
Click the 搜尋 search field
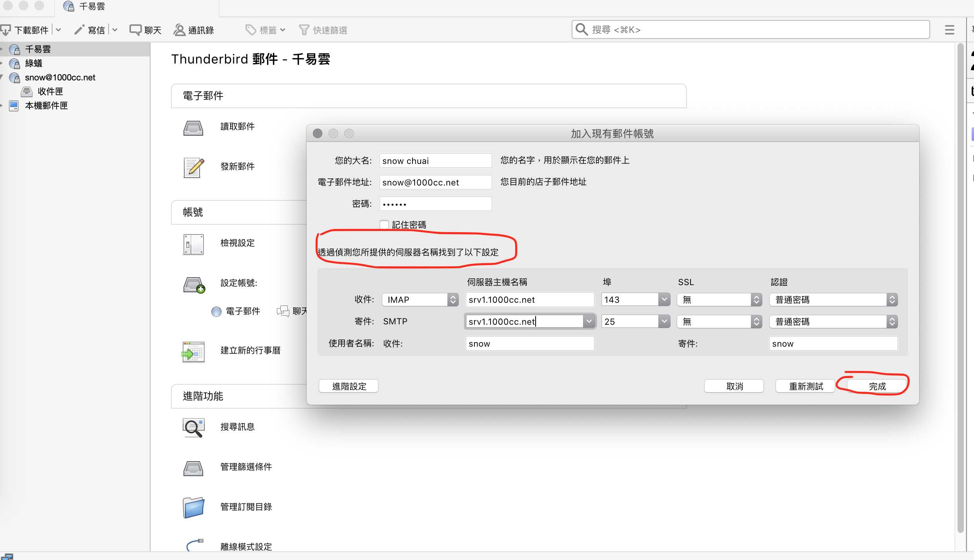click(x=750, y=30)
